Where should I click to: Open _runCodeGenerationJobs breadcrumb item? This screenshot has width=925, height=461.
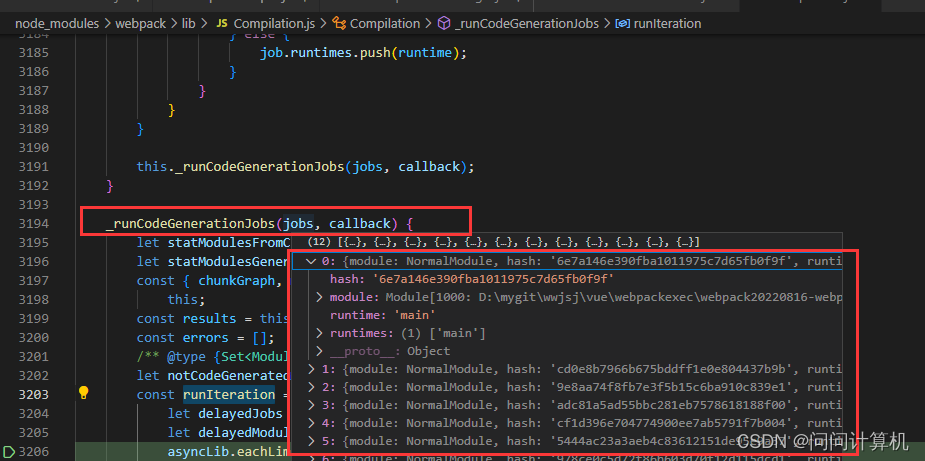[527, 24]
